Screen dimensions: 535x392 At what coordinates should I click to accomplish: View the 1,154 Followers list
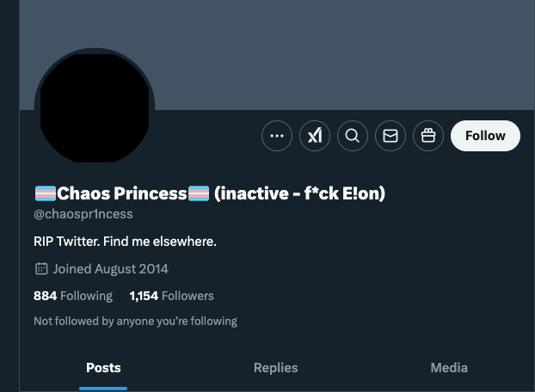click(x=171, y=296)
